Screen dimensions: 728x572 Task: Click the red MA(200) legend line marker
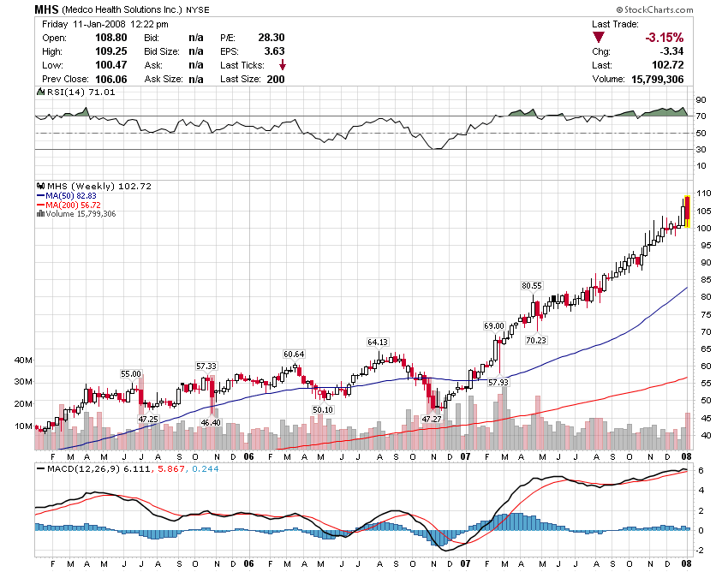tap(40, 206)
